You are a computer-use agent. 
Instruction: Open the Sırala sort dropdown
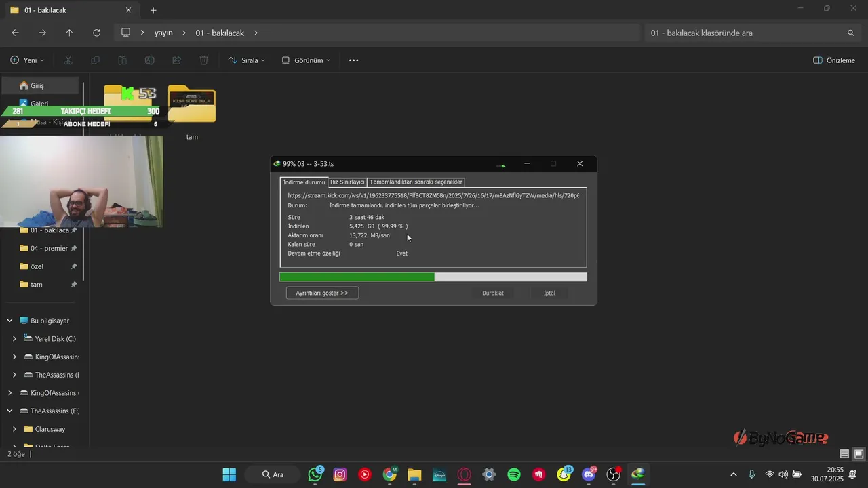point(247,60)
